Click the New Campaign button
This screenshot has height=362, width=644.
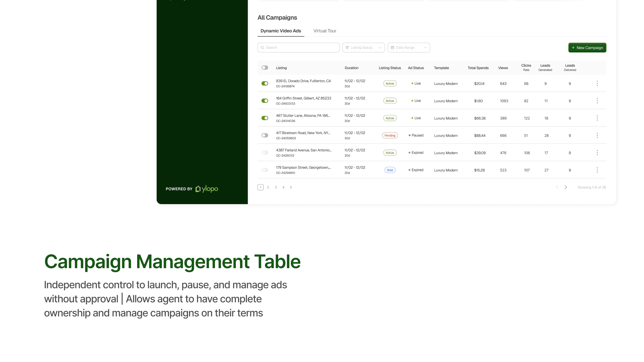point(587,47)
